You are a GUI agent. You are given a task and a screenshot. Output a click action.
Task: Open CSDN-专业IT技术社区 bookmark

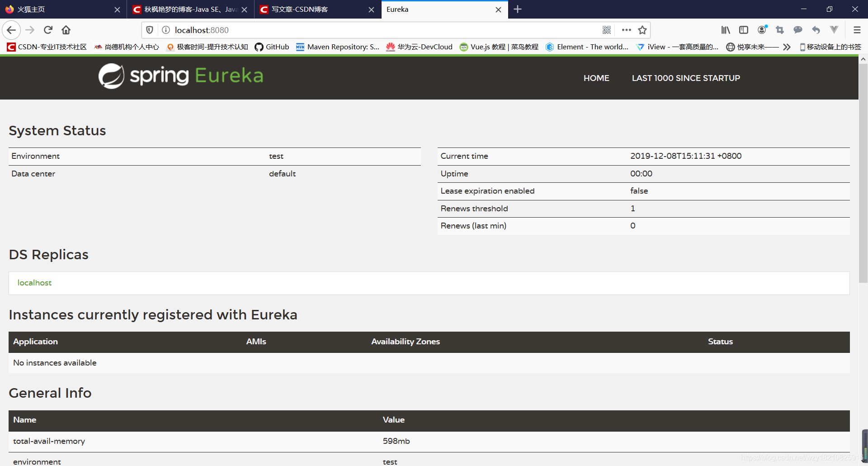pos(47,47)
